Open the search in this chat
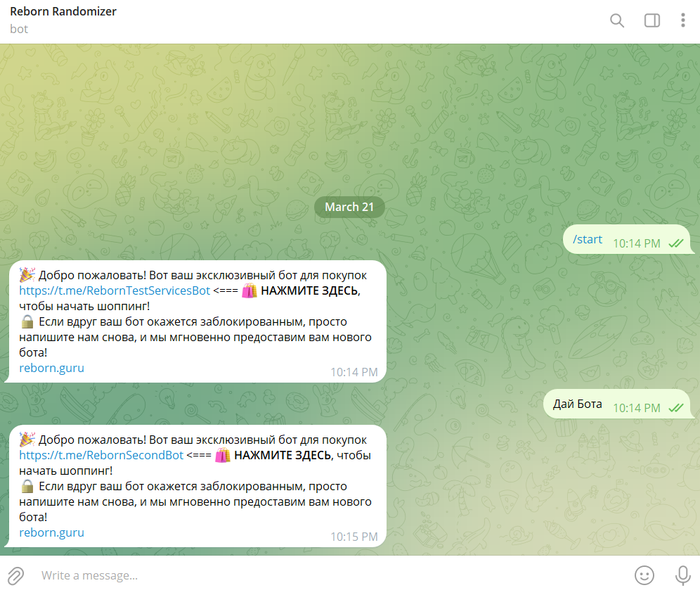Screen dimensions: 700x595 pos(616,20)
